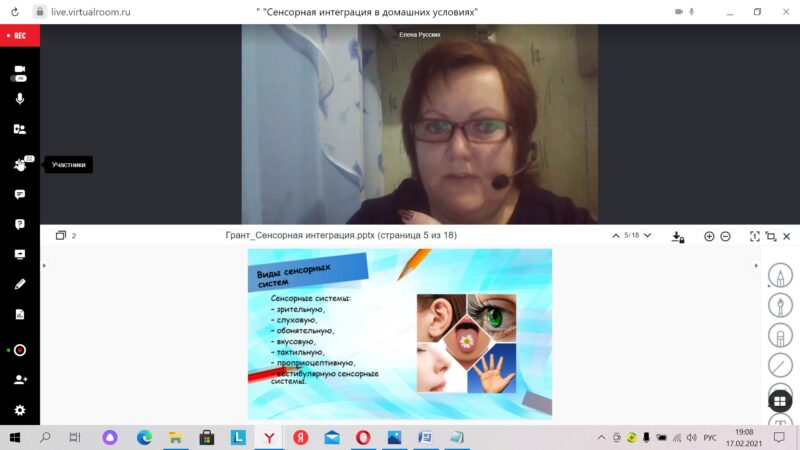Click the presenter's webcam video
The height and width of the screenshot is (450, 800).
pos(419,124)
